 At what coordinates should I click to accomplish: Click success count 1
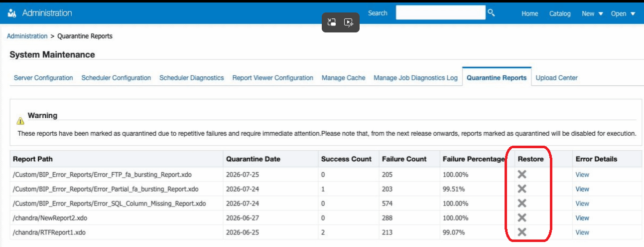click(323, 189)
